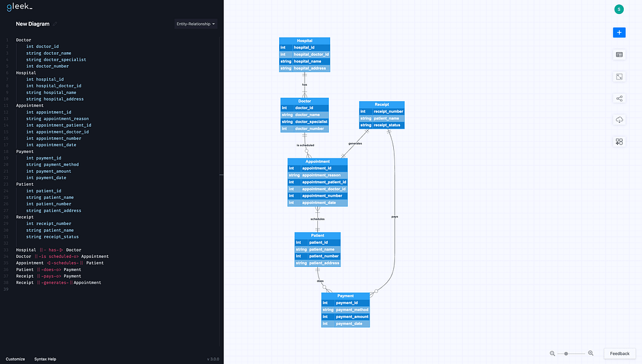Screen dimensions: 642x364
Task: Open the diagrams list panel icon
Action: coord(619,55)
